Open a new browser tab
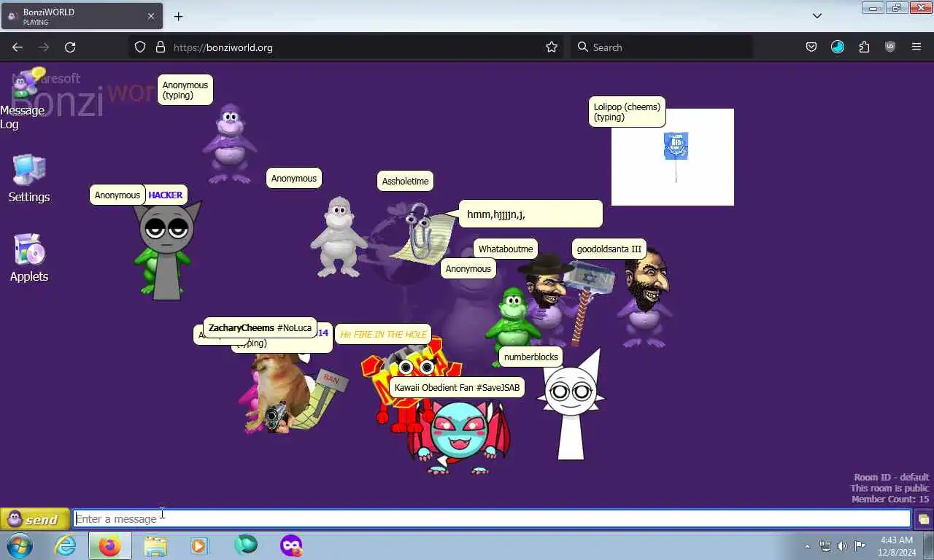The image size is (934, 560). point(178,16)
